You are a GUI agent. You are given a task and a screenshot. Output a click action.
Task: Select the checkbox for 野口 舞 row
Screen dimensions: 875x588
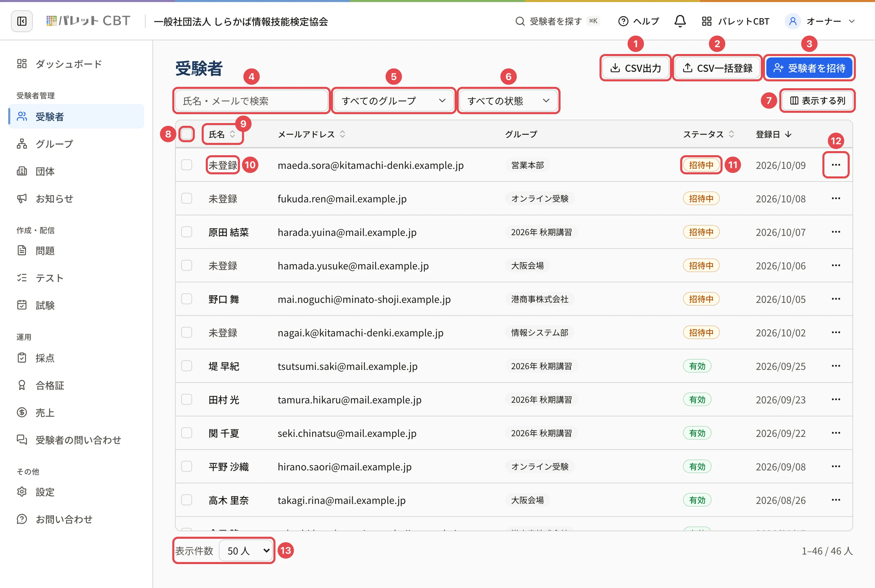186,299
